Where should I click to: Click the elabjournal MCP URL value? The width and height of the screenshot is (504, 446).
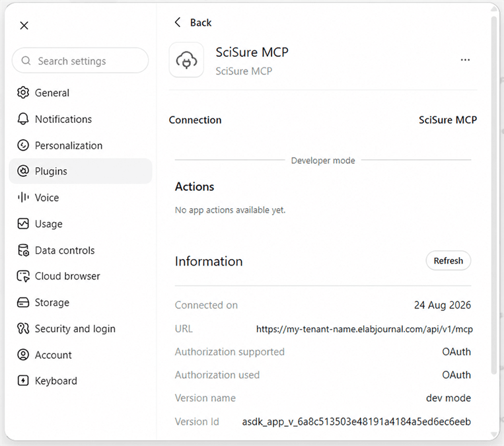(x=365, y=329)
